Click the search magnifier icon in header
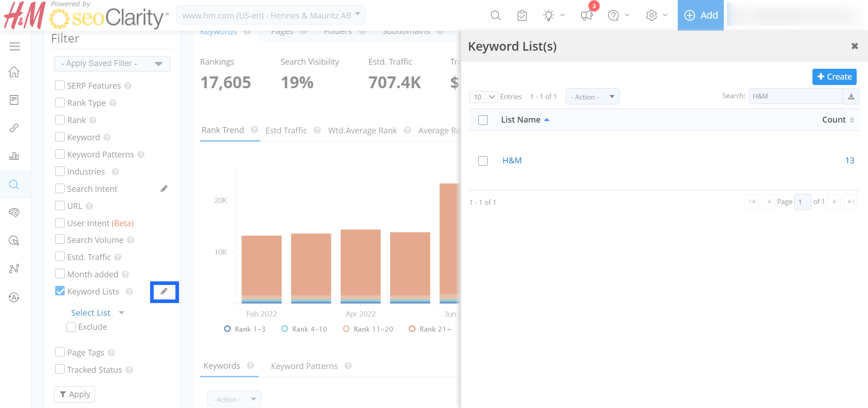The width and height of the screenshot is (868, 408). (495, 15)
